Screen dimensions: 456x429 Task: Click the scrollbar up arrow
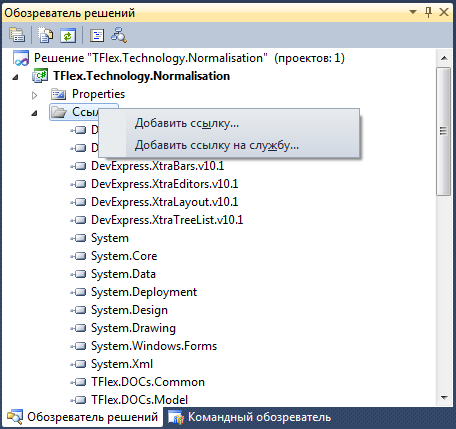click(444, 58)
